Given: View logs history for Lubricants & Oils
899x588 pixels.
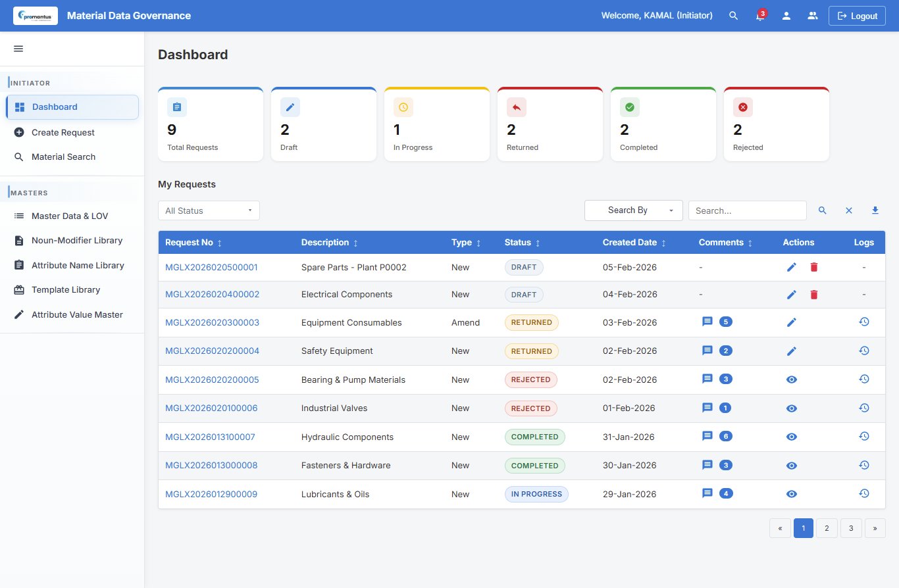Looking at the screenshot, I should pyautogui.click(x=863, y=493).
